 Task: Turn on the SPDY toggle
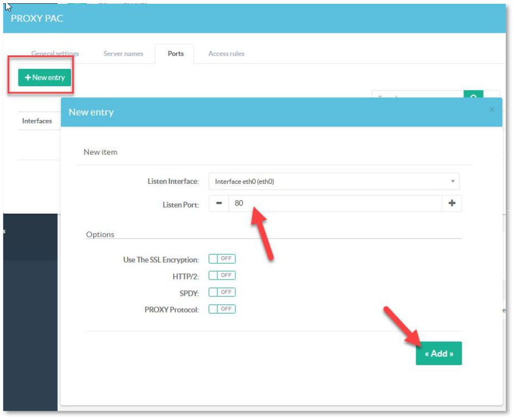coord(222,292)
